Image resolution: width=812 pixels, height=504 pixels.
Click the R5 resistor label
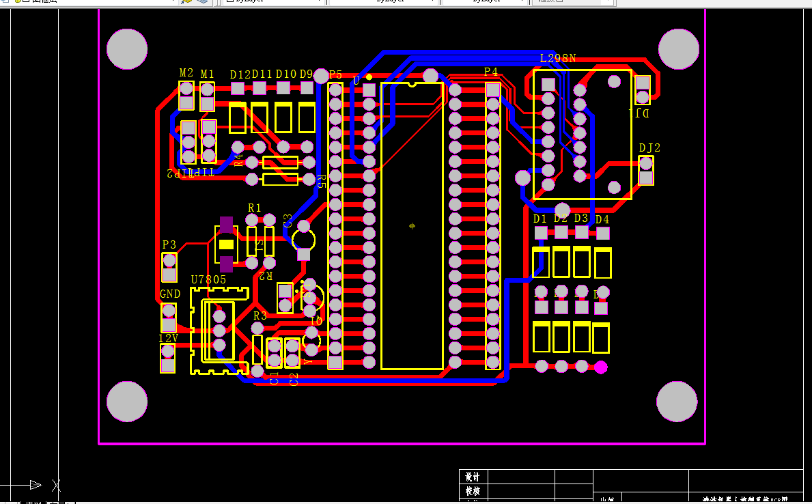click(320, 181)
